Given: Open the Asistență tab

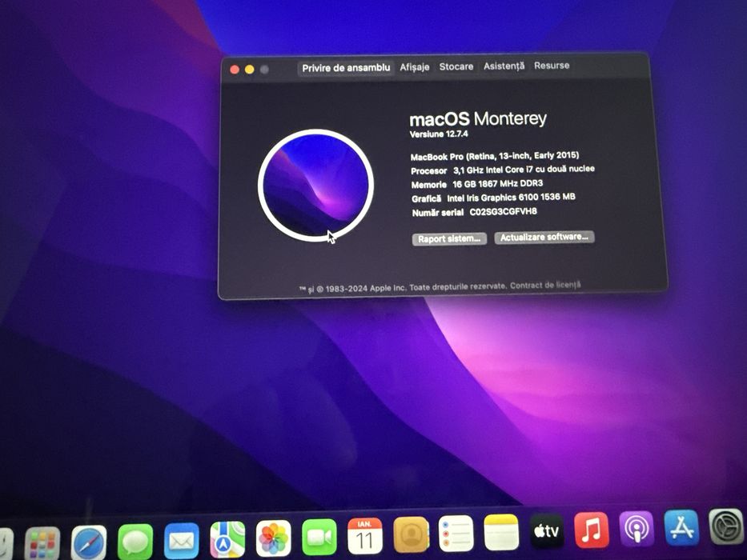Looking at the screenshot, I should pos(504,66).
